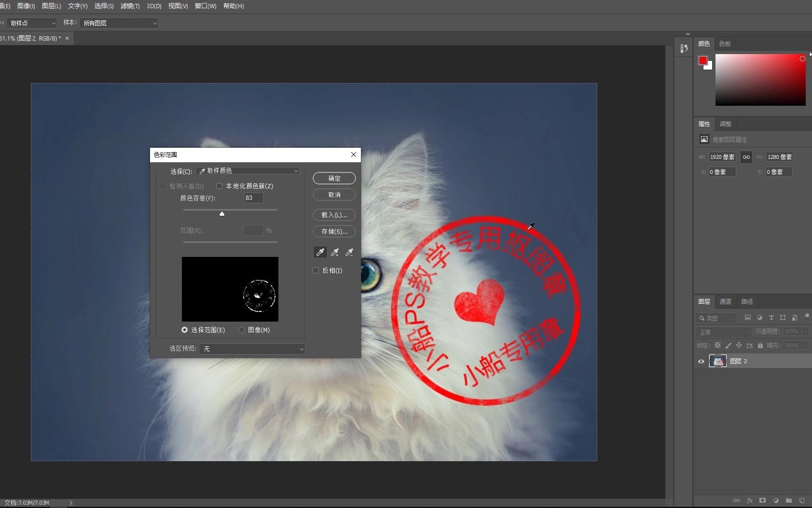Open the 3D menu
This screenshot has height=508, width=812.
click(x=154, y=6)
